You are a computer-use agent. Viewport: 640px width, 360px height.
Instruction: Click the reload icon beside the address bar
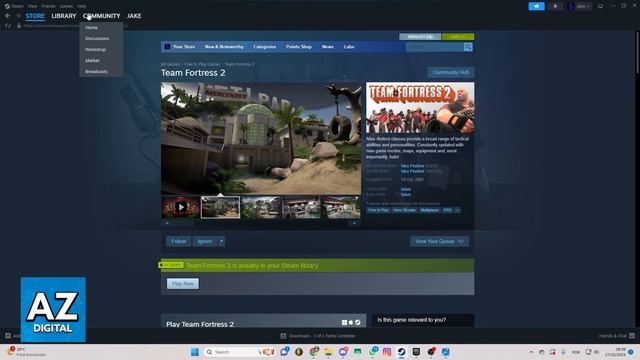[x=8, y=26]
